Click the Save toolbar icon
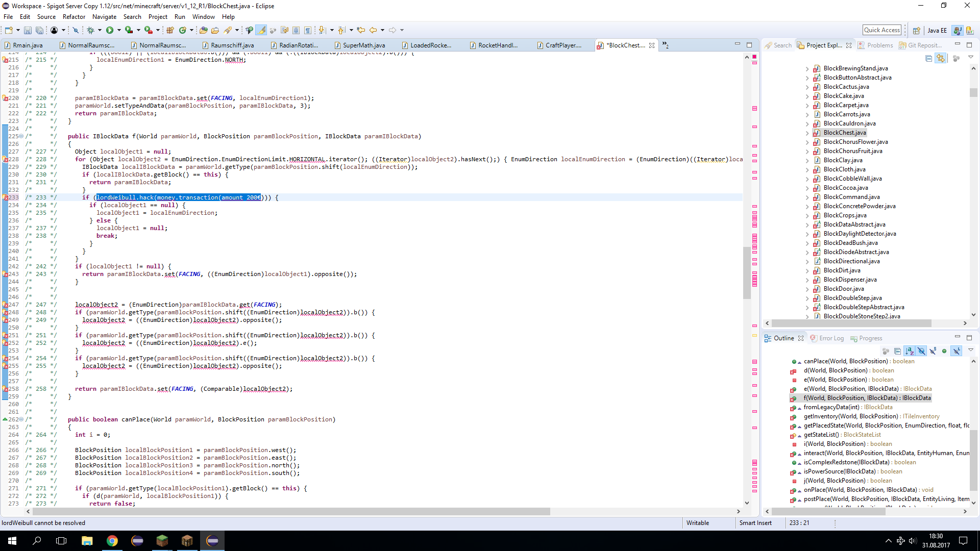 point(28,31)
